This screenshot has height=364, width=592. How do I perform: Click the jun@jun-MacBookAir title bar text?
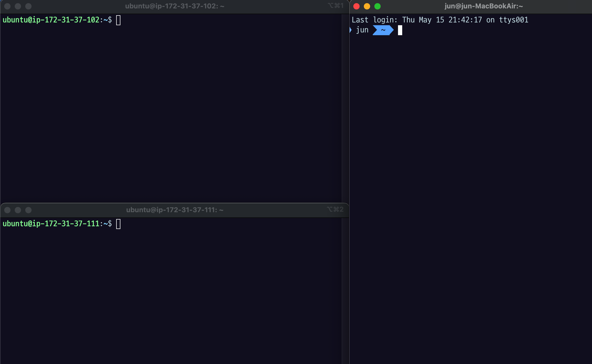484,6
